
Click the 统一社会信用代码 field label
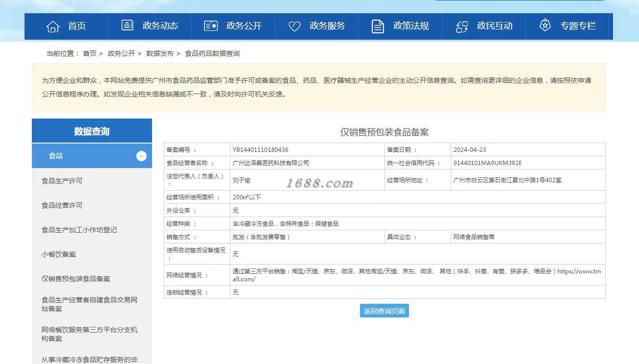click(413, 163)
